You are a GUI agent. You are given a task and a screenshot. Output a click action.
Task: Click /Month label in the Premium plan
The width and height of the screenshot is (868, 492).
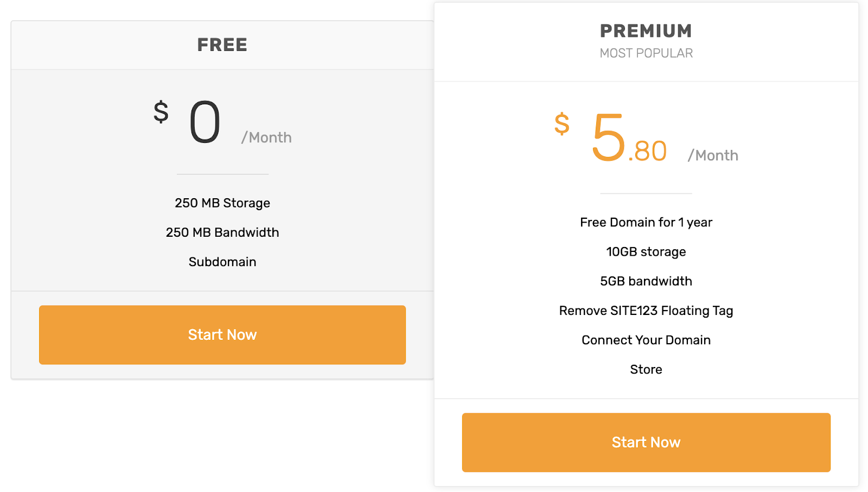point(713,155)
